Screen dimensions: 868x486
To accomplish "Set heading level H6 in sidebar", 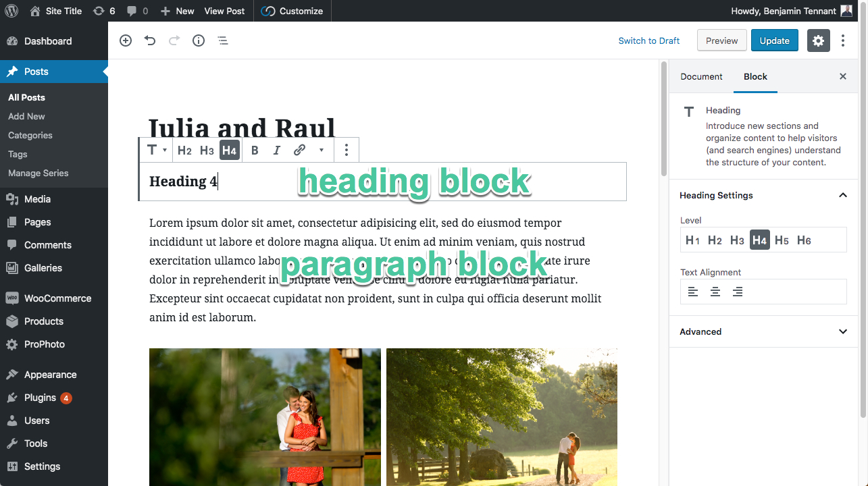I will point(804,240).
